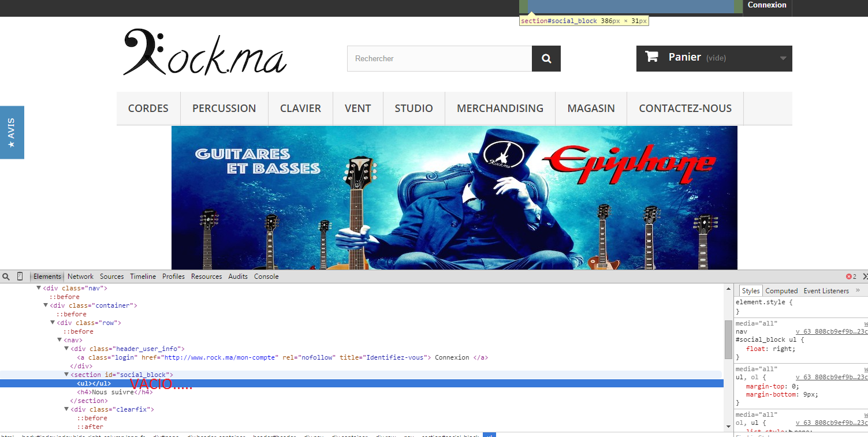Viewport: 868px width, 437px height.
Task: Click the 'element.style {' rule header
Action: [x=764, y=302]
